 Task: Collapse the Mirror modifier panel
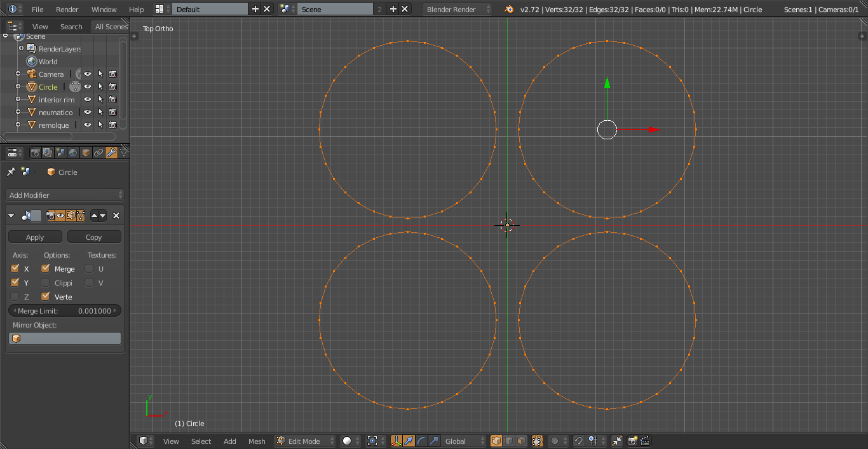11,216
